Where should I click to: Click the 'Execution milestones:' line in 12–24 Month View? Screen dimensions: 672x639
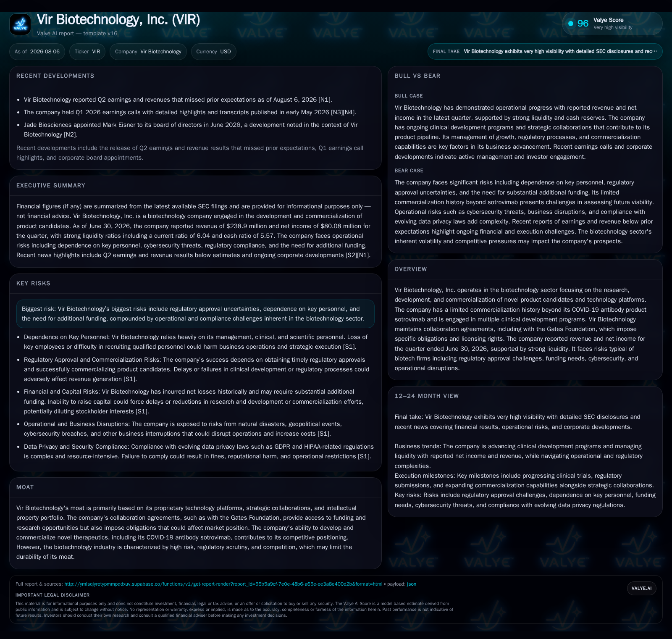[524, 481]
